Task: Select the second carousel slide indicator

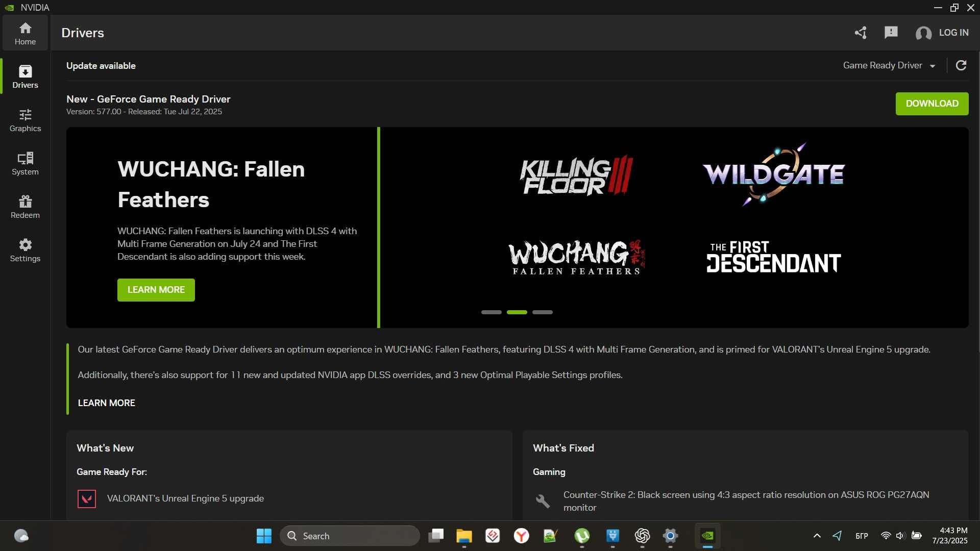Action: [x=517, y=312]
